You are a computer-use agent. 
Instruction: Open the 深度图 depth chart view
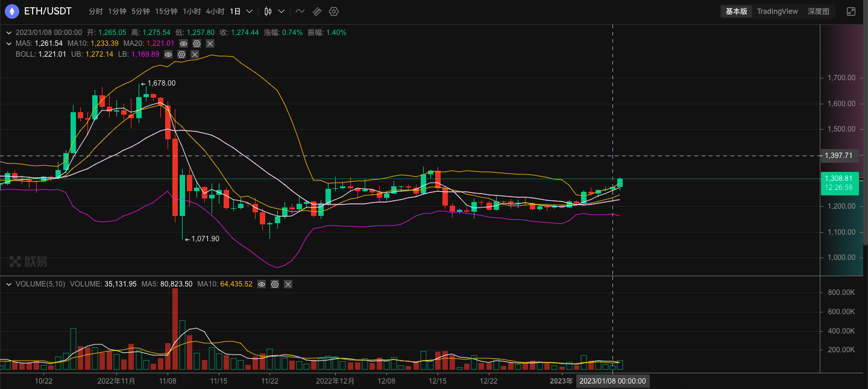819,11
